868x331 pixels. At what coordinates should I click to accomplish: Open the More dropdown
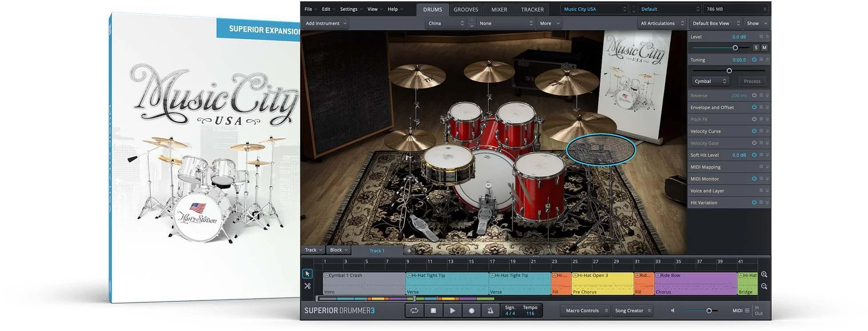tap(549, 23)
